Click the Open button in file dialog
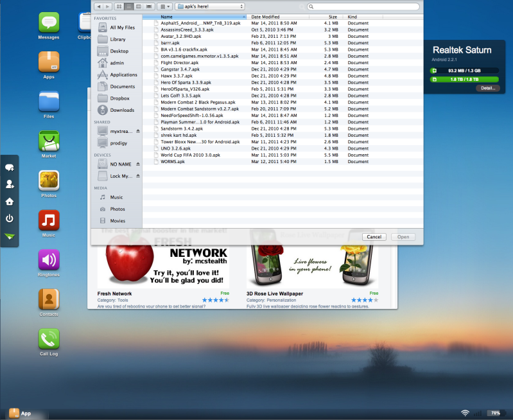This screenshot has height=420, width=513. [x=403, y=237]
